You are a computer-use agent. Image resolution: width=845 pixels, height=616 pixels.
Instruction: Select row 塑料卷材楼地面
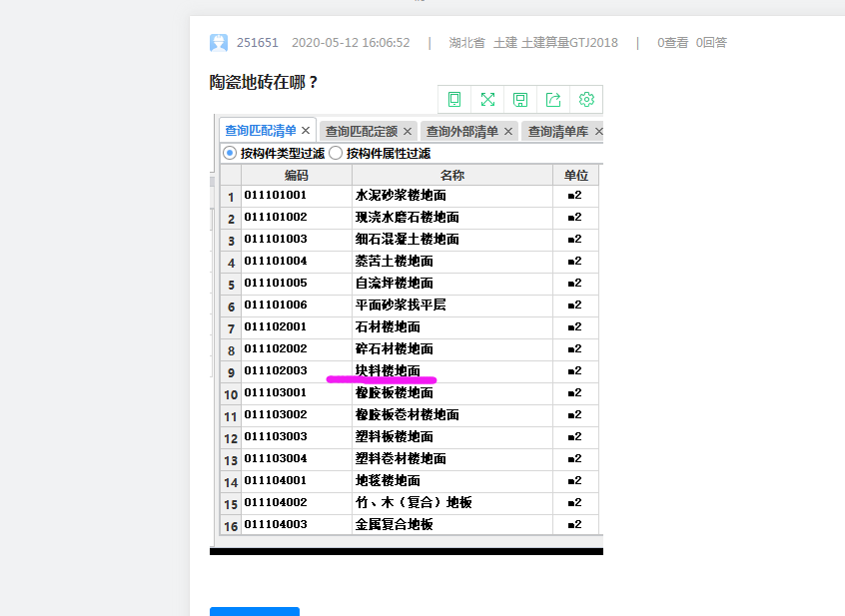[410, 460]
